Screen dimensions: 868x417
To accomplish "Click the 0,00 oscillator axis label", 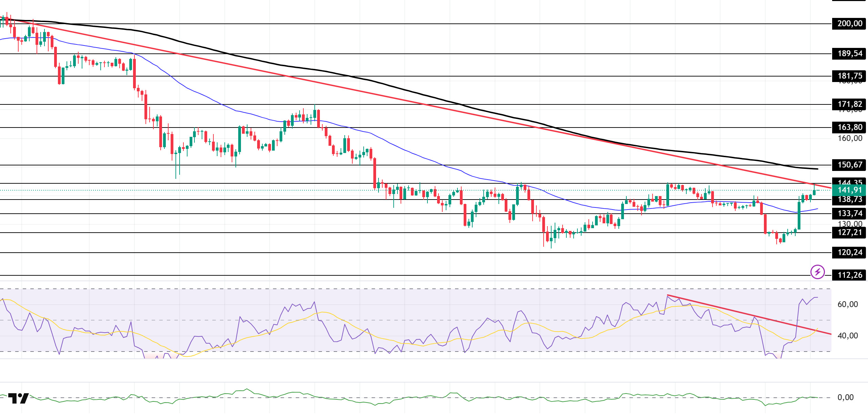I will click(846, 397).
